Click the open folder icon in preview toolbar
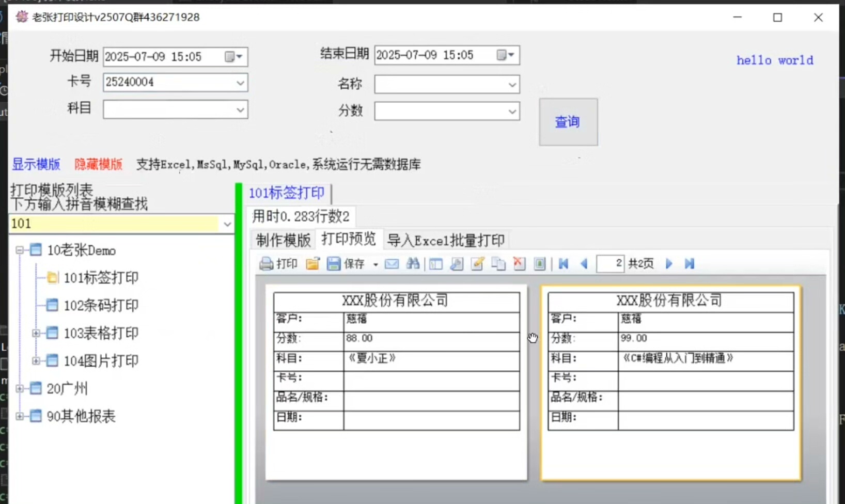 point(312,264)
